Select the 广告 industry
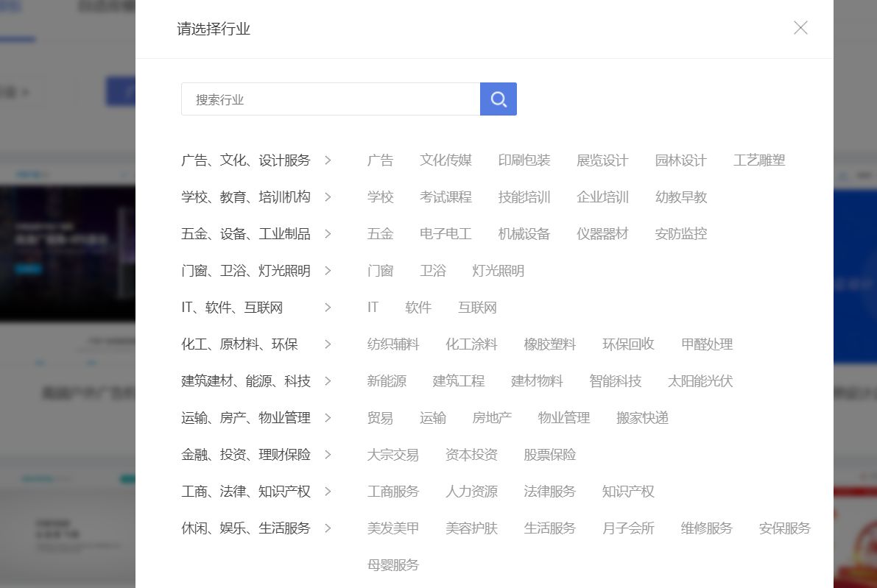Image resolution: width=877 pixels, height=588 pixels. 380,160
